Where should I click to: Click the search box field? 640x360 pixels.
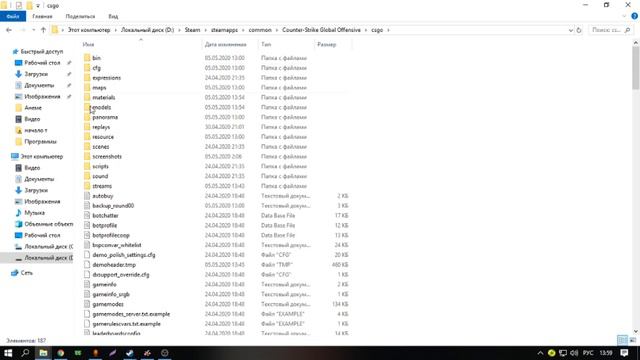(611, 30)
